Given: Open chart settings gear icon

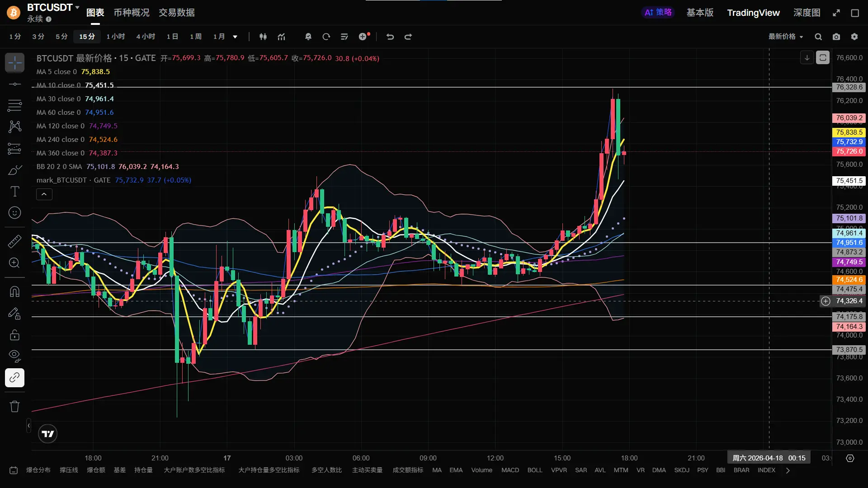Looking at the screenshot, I should tap(854, 37).
